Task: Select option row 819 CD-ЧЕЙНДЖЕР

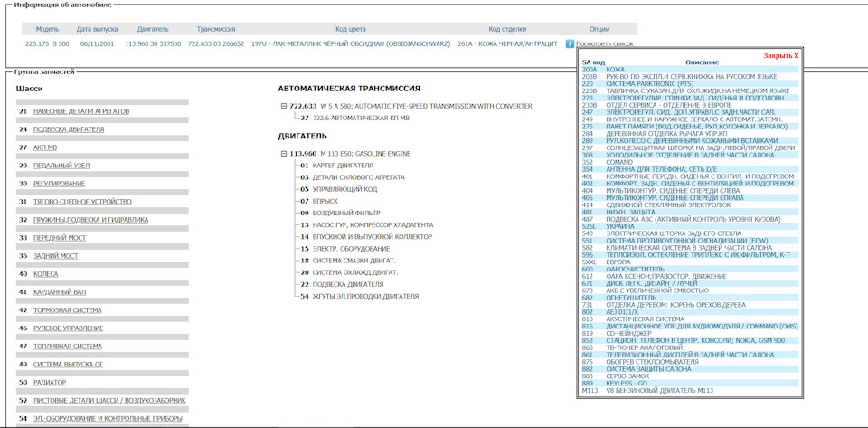Action: [x=690, y=333]
